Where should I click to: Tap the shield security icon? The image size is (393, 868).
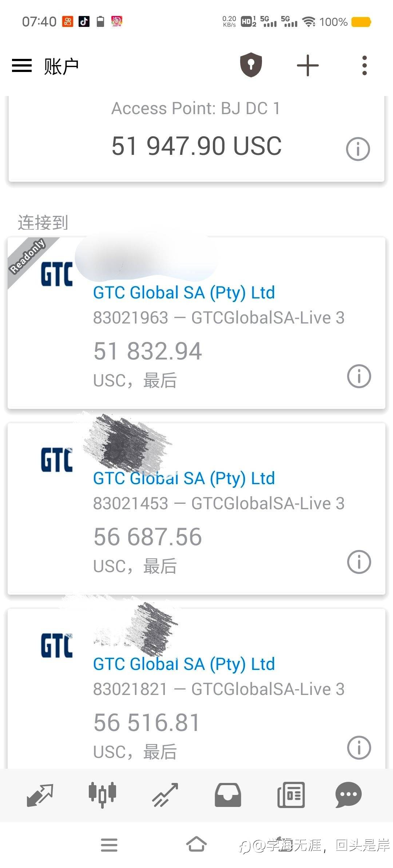[x=251, y=65]
